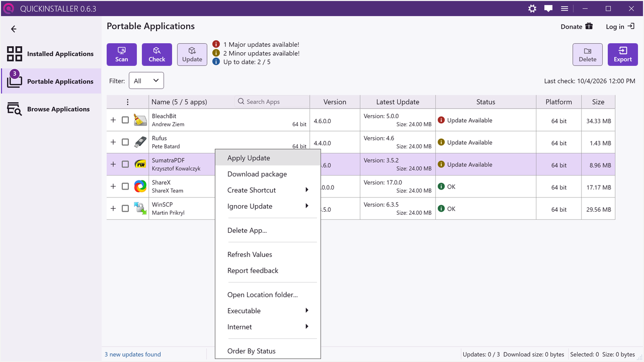Click the Log in link
The image size is (644, 362).
pos(620,27)
